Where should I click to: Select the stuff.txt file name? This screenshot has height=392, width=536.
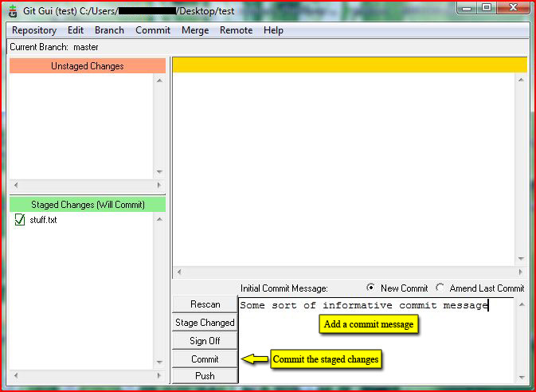(x=43, y=220)
